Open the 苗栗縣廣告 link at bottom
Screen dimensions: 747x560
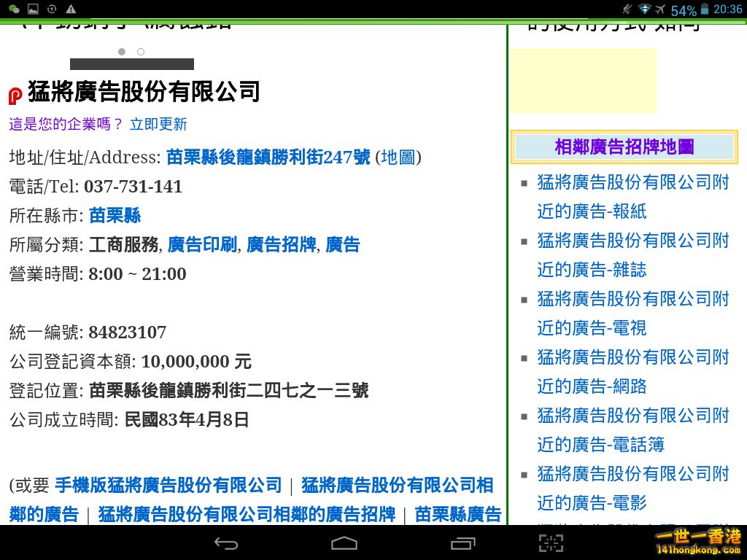click(458, 514)
